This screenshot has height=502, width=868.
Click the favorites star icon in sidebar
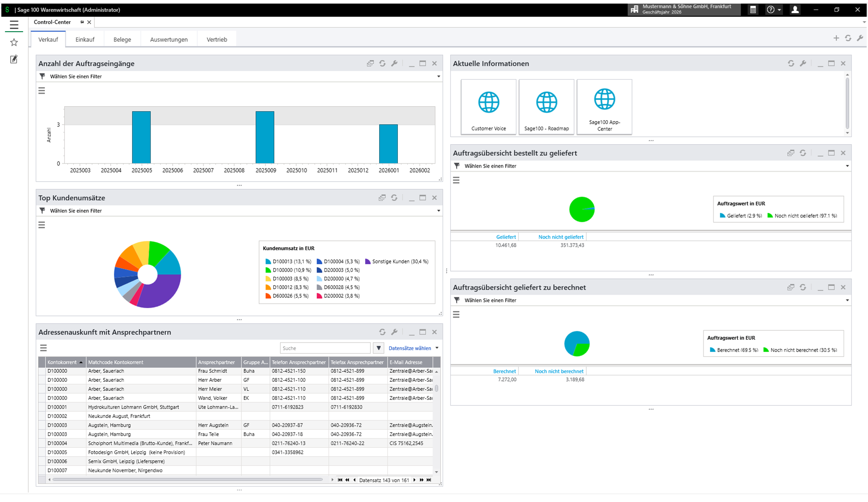pyautogui.click(x=14, y=42)
